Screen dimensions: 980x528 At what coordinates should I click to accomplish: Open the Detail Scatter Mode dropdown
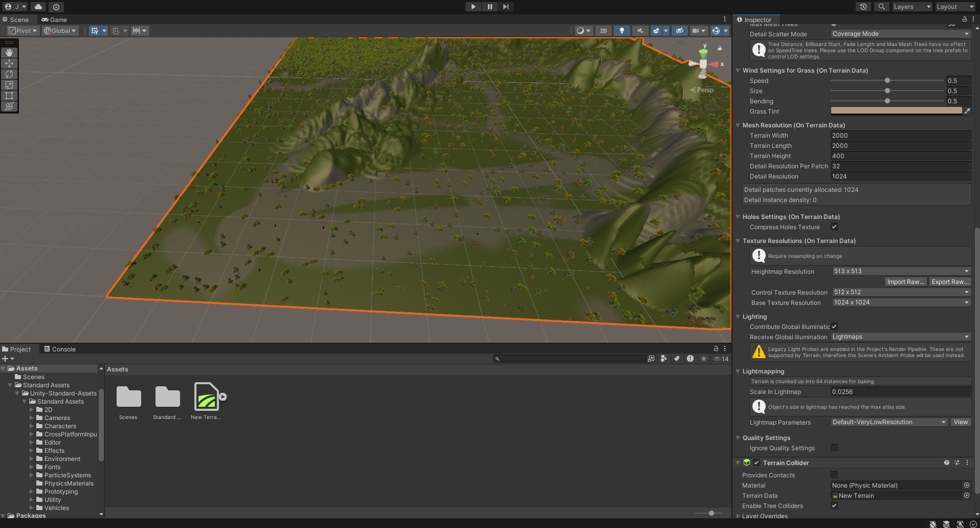point(900,34)
